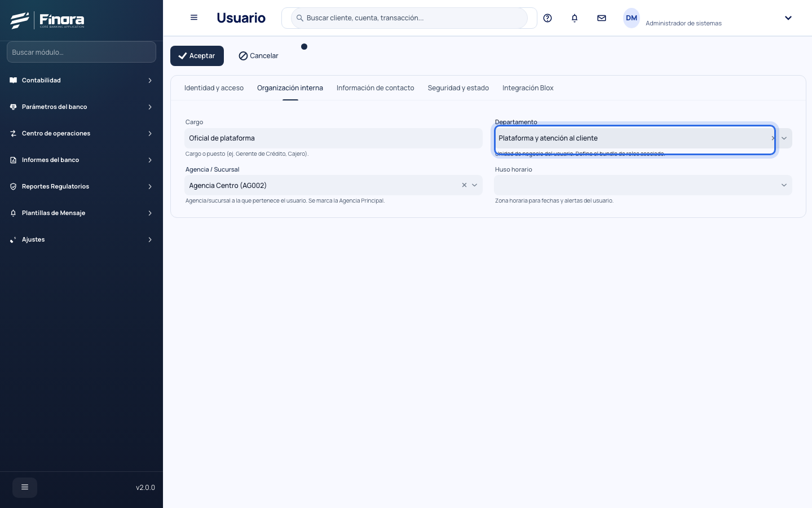Expand the Informes del banco chevron

[x=150, y=160]
